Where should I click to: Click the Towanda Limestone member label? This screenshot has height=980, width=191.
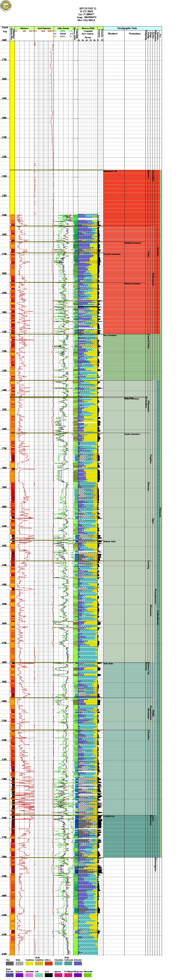click(x=112, y=254)
